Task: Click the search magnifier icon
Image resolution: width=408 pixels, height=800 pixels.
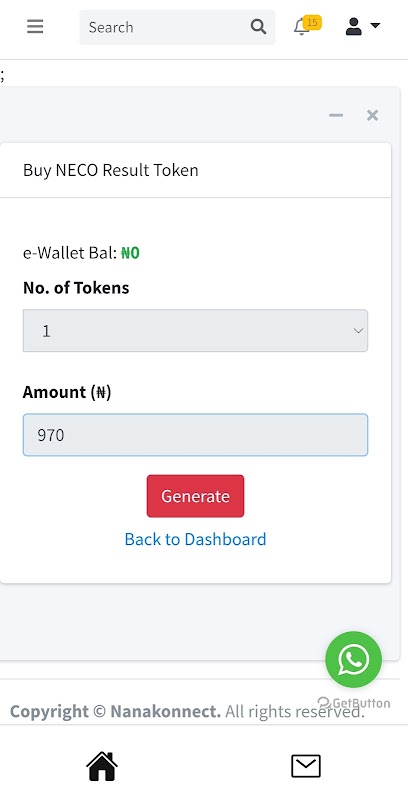Action: pyautogui.click(x=259, y=27)
